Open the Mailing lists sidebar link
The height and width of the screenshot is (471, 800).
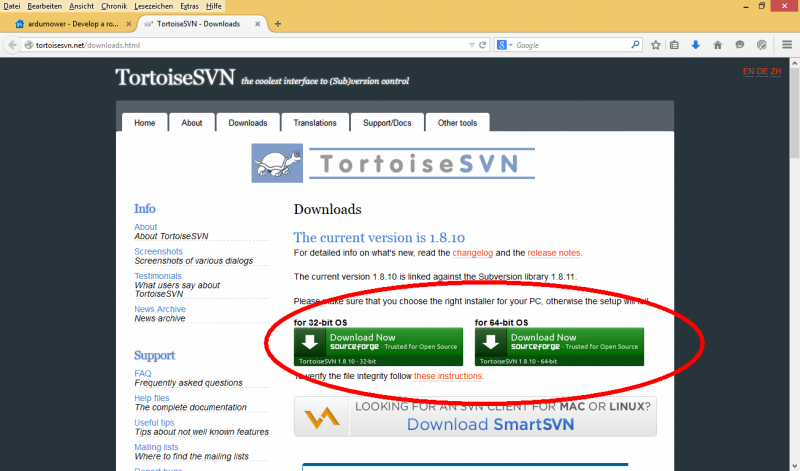(156, 447)
